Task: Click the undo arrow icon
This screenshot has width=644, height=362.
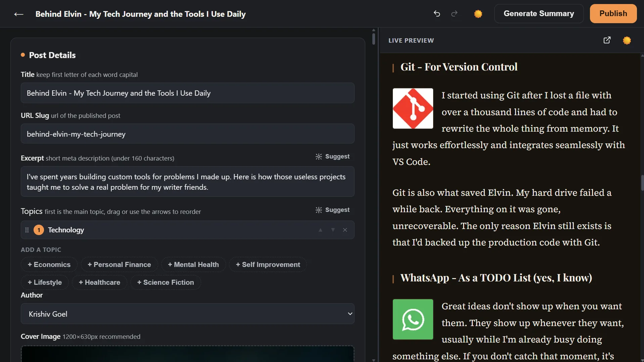Action: point(437,14)
